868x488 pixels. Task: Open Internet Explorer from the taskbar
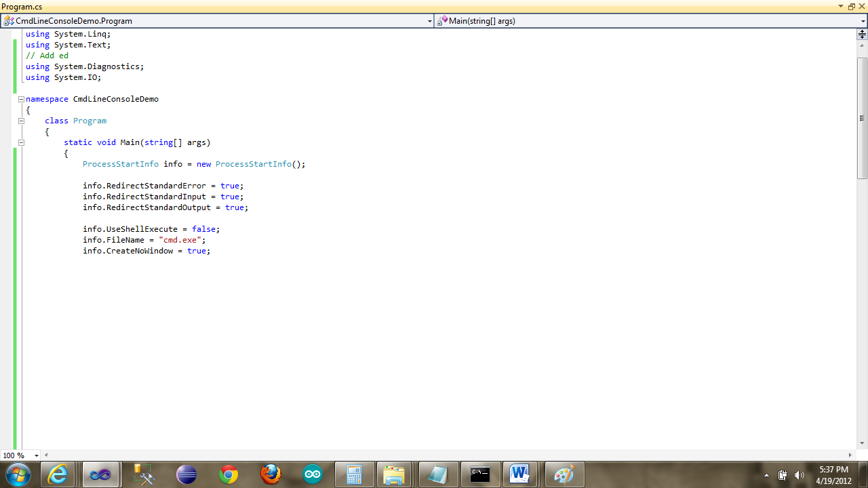pyautogui.click(x=58, y=474)
